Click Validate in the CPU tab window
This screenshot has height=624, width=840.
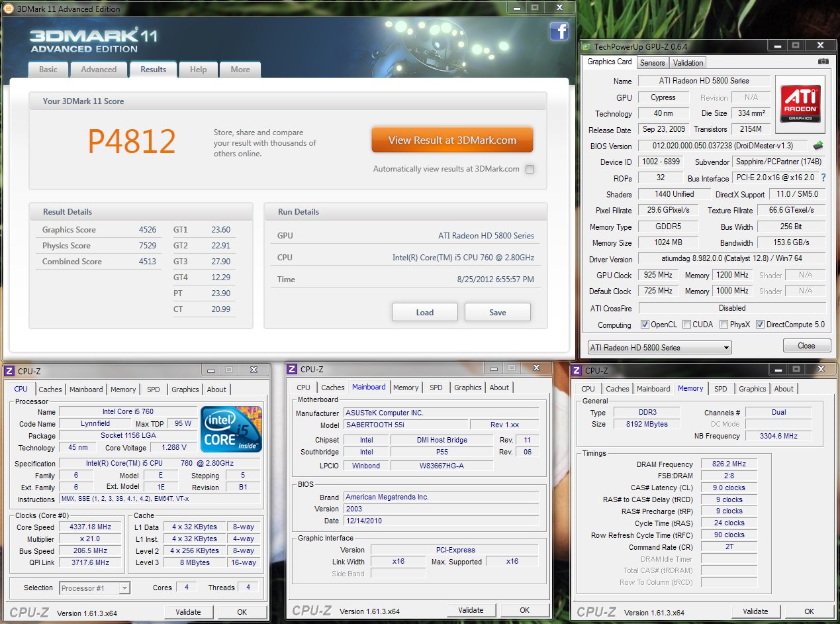[189, 612]
